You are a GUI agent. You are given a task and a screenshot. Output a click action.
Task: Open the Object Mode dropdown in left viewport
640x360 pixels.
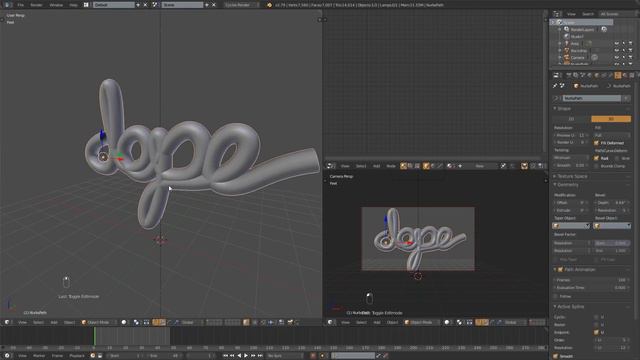[98, 322]
